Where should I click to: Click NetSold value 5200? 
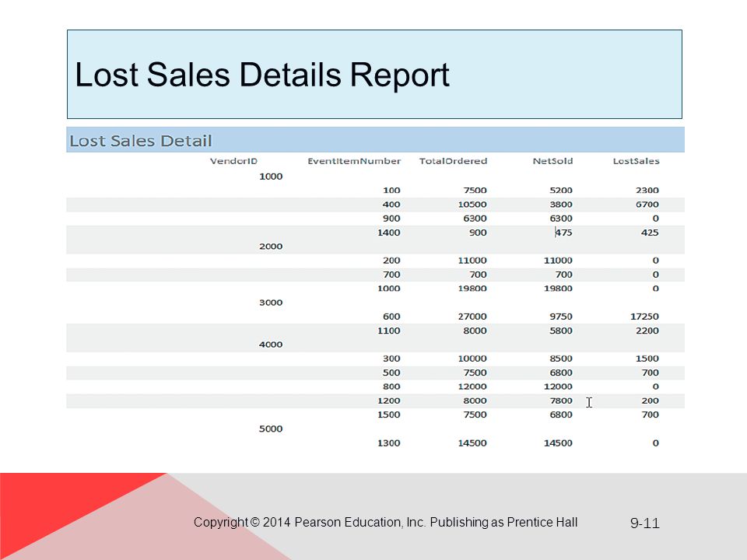point(561,190)
